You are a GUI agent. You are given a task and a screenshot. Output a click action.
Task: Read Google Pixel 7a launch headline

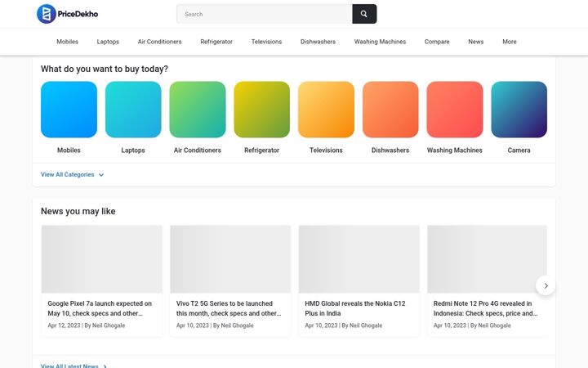coord(100,308)
